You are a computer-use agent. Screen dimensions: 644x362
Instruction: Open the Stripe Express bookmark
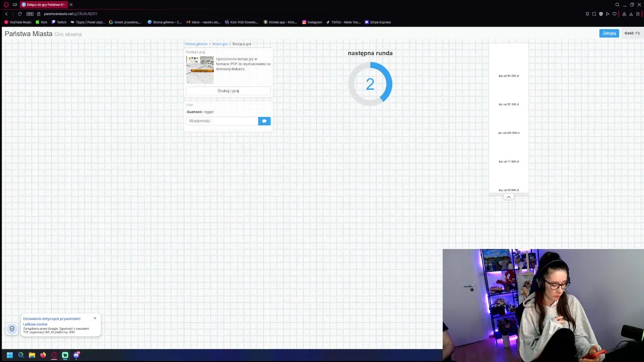(x=378, y=22)
